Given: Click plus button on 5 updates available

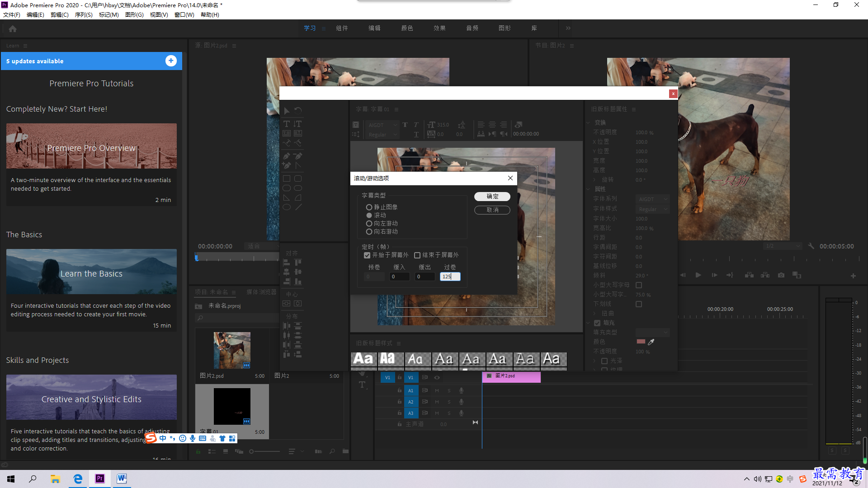Looking at the screenshot, I should tap(171, 61).
